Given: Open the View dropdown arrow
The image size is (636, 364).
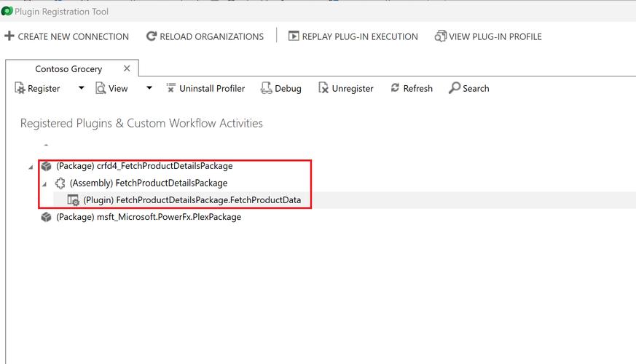Looking at the screenshot, I should (149, 88).
